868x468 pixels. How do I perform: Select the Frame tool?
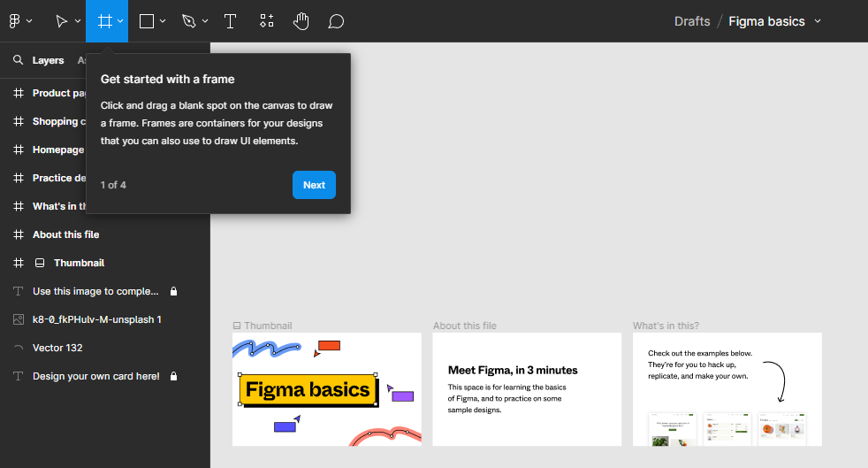(x=104, y=20)
